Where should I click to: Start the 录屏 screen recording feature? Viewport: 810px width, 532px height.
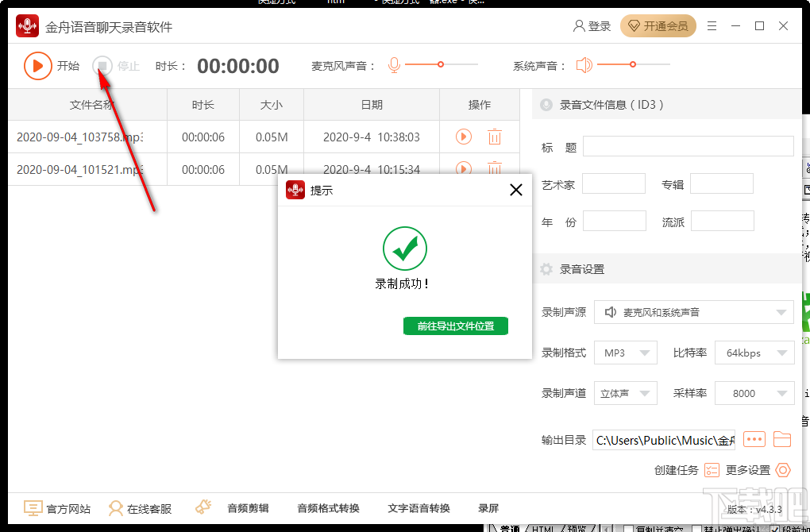click(488, 508)
